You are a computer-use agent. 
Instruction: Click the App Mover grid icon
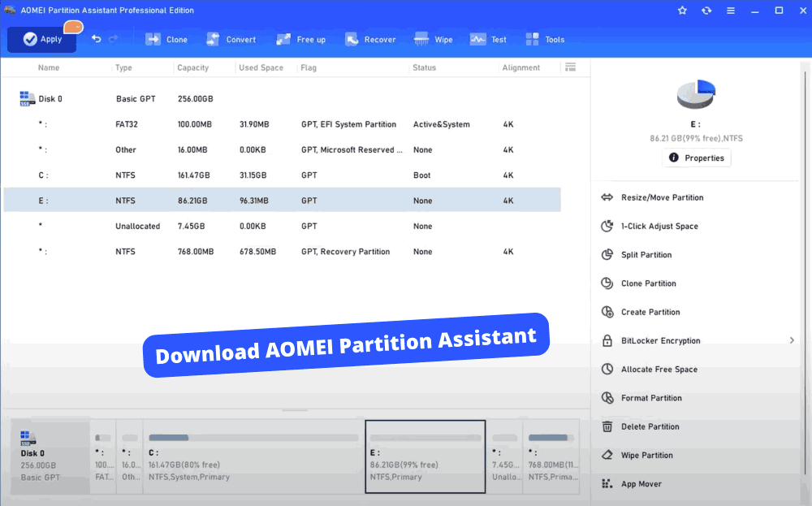click(607, 484)
